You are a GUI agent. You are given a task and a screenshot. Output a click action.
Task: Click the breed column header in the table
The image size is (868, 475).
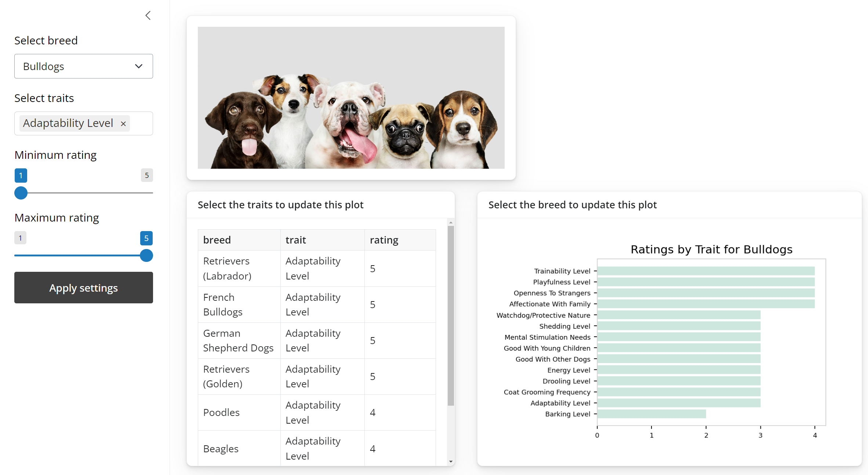[x=217, y=240]
